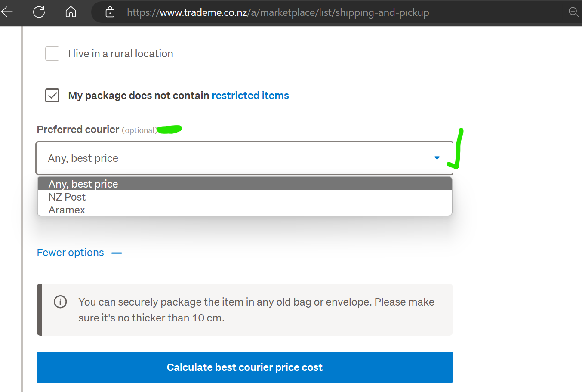Uncheck the restricted items confirmation checkbox
Image resolution: width=582 pixels, height=392 pixels.
(52, 95)
